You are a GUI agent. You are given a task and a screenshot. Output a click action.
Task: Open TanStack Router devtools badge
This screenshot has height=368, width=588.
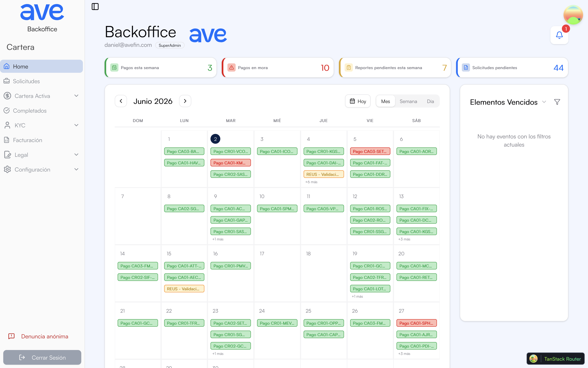click(x=556, y=359)
